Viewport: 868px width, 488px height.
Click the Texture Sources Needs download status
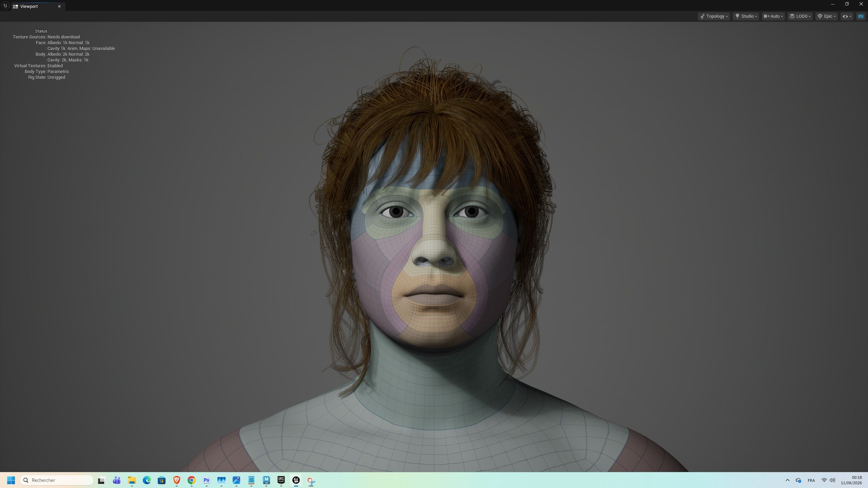[46, 37]
